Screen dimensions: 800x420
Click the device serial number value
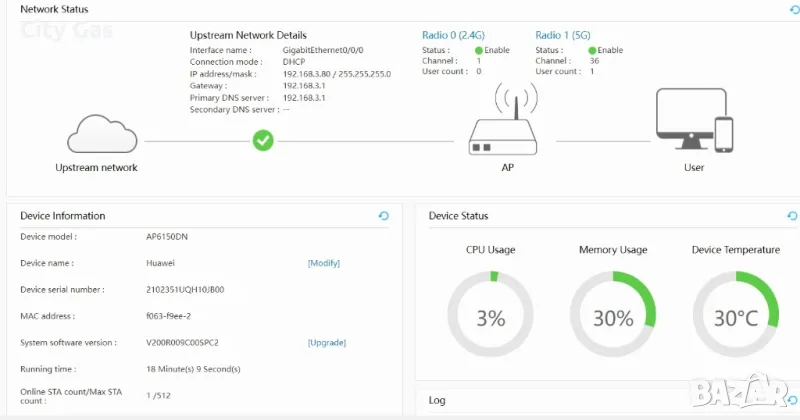(185, 290)
